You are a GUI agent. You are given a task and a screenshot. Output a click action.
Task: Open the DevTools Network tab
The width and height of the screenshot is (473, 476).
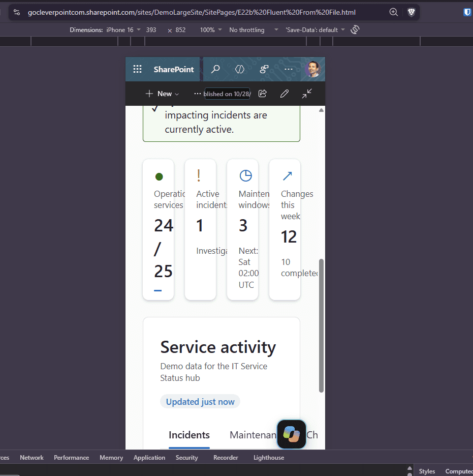click(31, 458)
